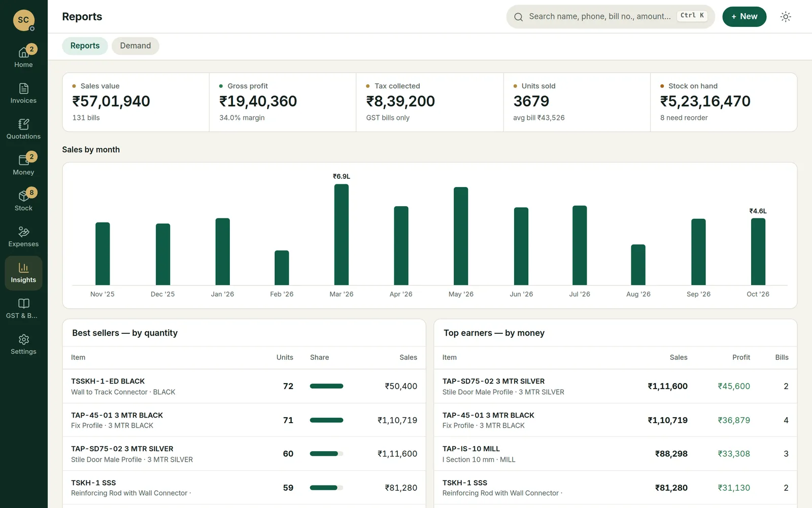Click the SC profile avatar
This screenshot has height=508, width=812.
coord(23,20)
